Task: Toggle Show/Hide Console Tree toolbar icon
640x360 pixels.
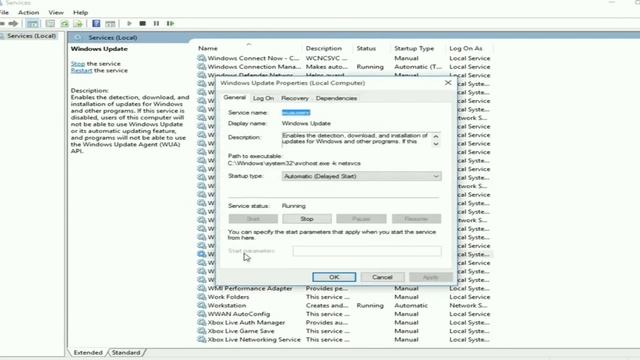Action: click(x=32, y=24)
